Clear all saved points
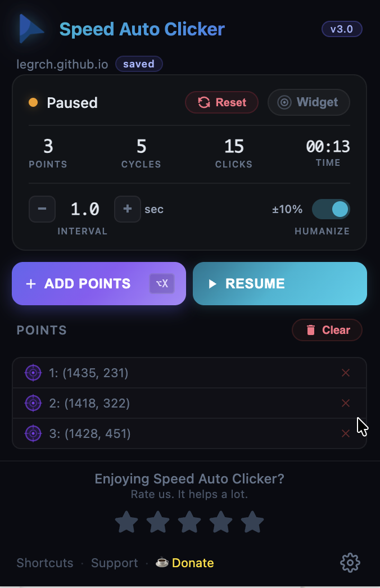This screenshot has width=380, height=588. [x=327, y=330]
